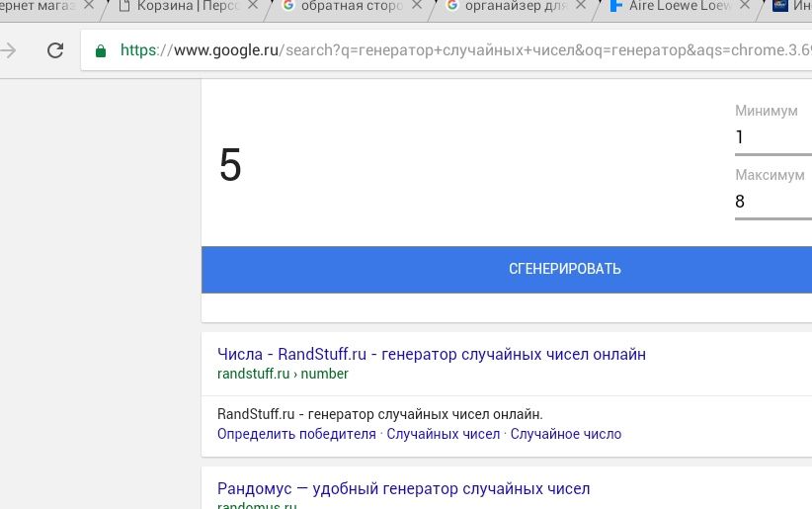Screen dimensions: 812x509
Task: Close the обратная сторона Google tab
Action: point(416,6)
